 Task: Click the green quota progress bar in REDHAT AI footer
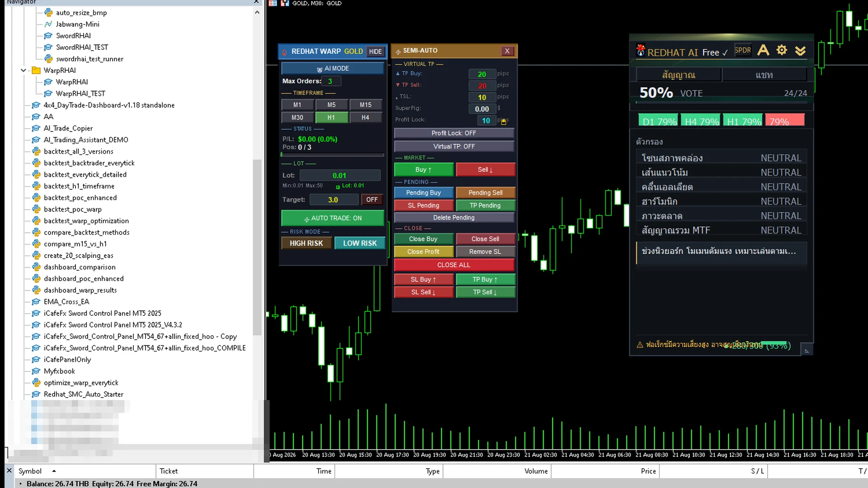tap(774, 343)
